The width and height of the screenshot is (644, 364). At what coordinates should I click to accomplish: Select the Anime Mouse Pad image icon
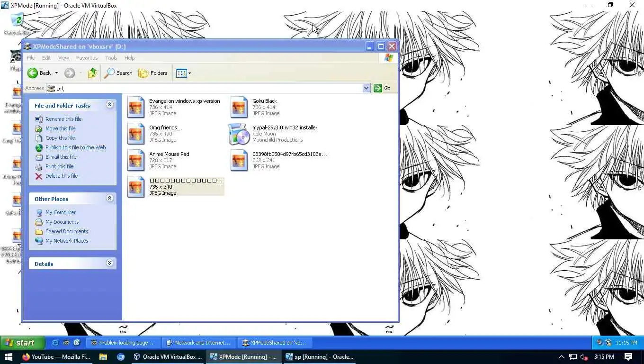(x=136, y=160)
